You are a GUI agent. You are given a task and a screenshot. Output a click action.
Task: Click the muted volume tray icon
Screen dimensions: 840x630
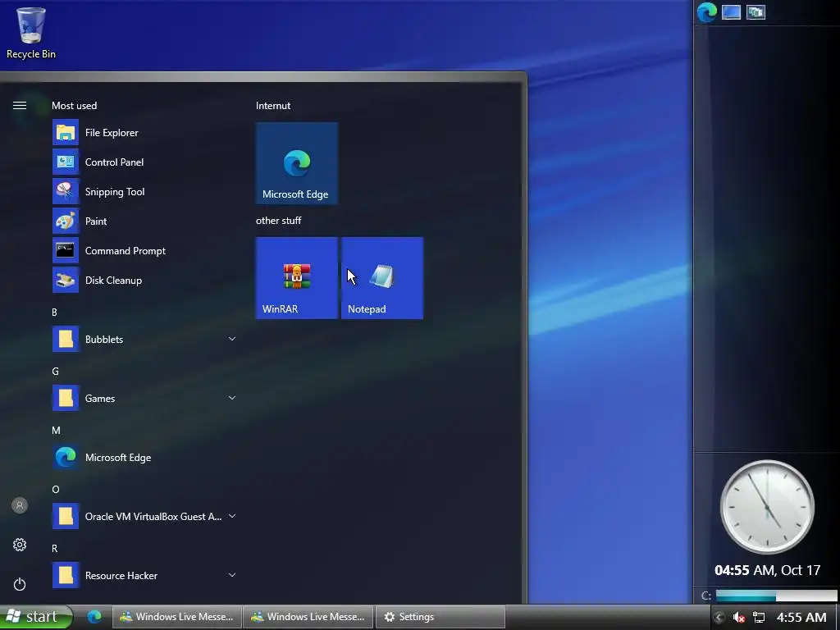pos(739,617)
